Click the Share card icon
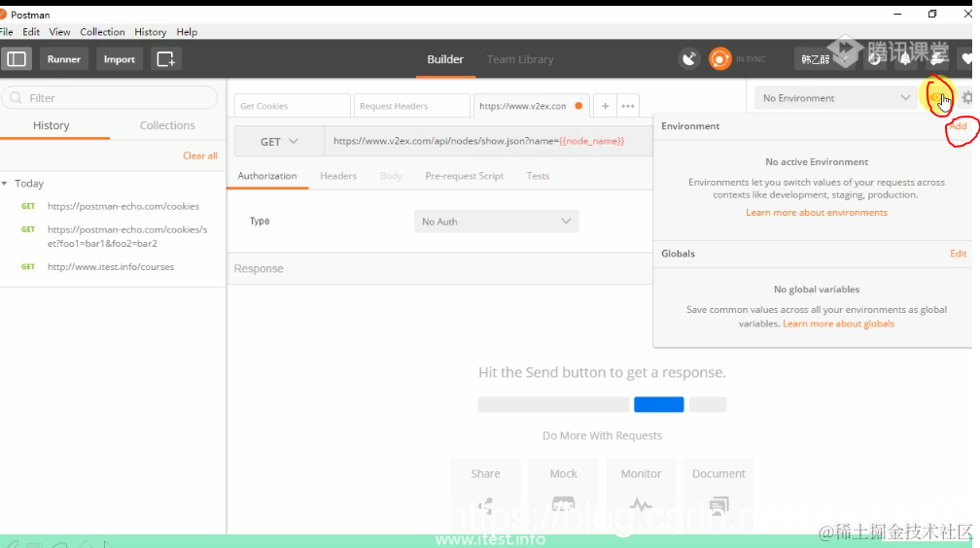Screen dimensions: 980x548 486,505
